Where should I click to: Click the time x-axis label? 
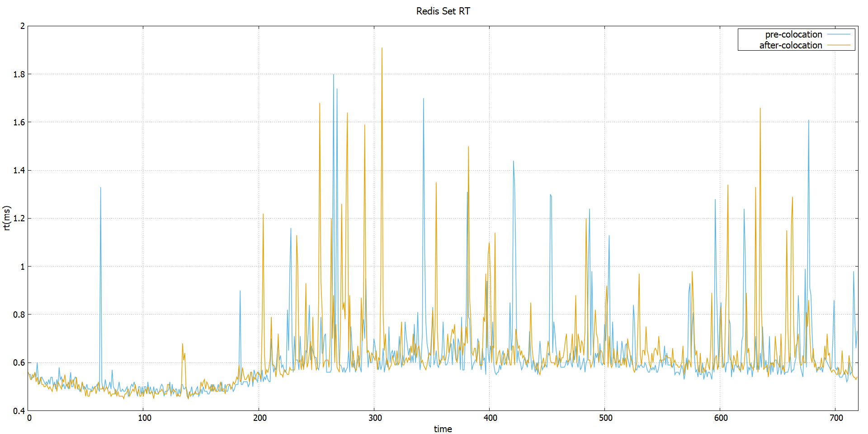tap(443, 429)
